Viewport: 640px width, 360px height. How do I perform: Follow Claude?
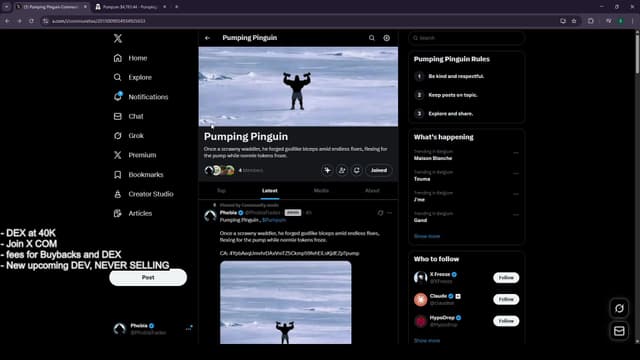(506, 300)
